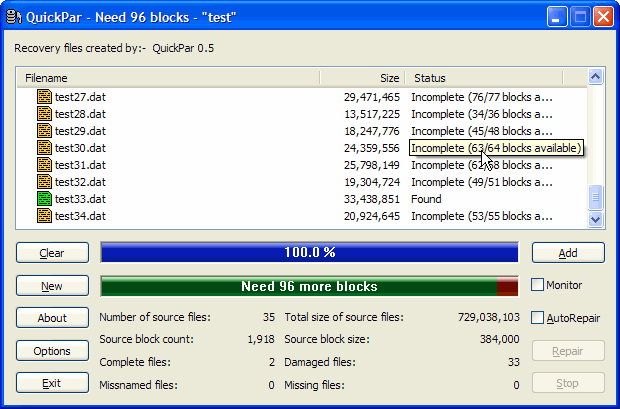Click the 53/55 blocks status text
This screenshot has width=620, height=409.
click(x=482, y=216)
